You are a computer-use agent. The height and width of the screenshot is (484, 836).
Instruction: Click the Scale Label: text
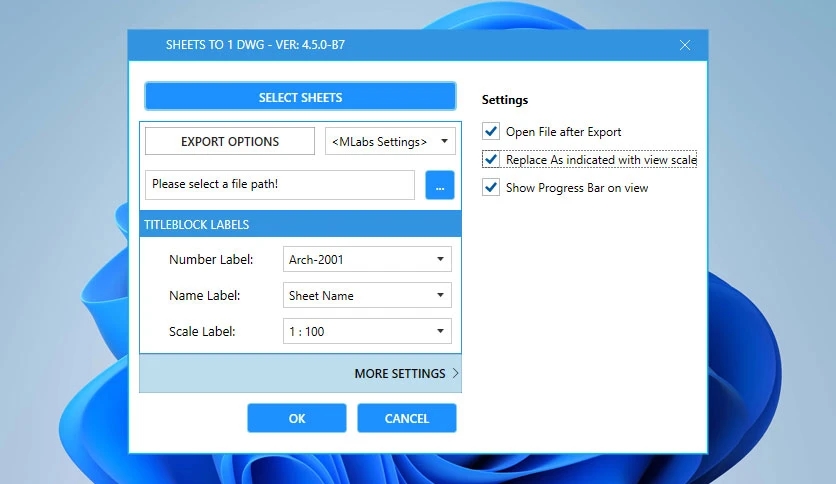click(202, 332)
